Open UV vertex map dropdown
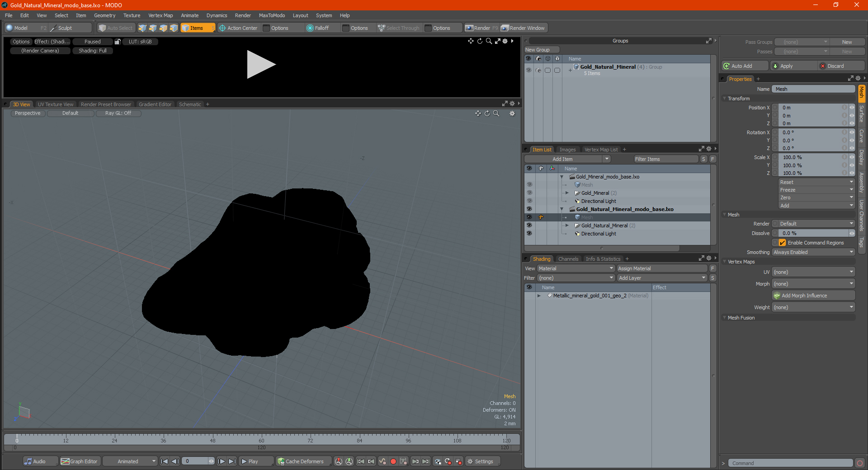Viewport: 868px width, 470px height. [813, 272]
